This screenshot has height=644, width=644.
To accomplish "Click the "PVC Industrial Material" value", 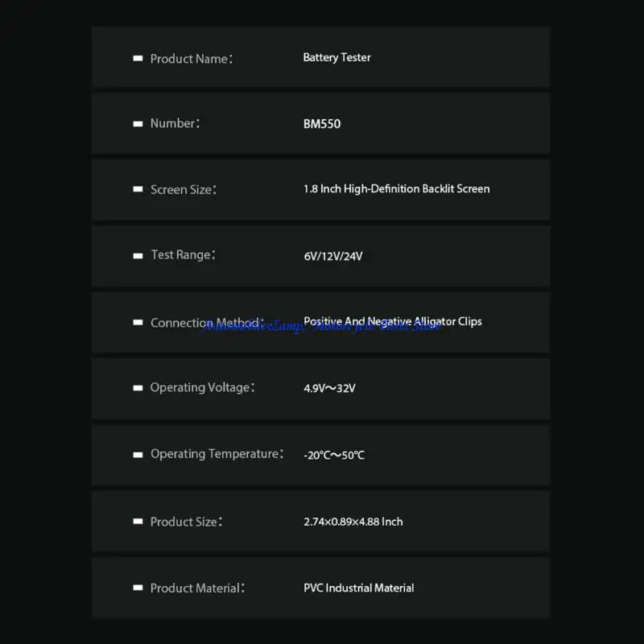I will (x=358, y=588).
